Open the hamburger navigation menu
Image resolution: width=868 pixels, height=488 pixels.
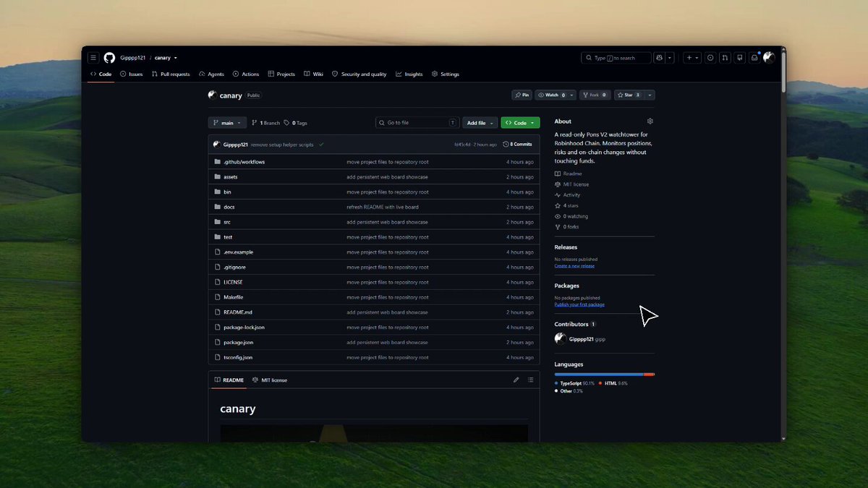93,58
